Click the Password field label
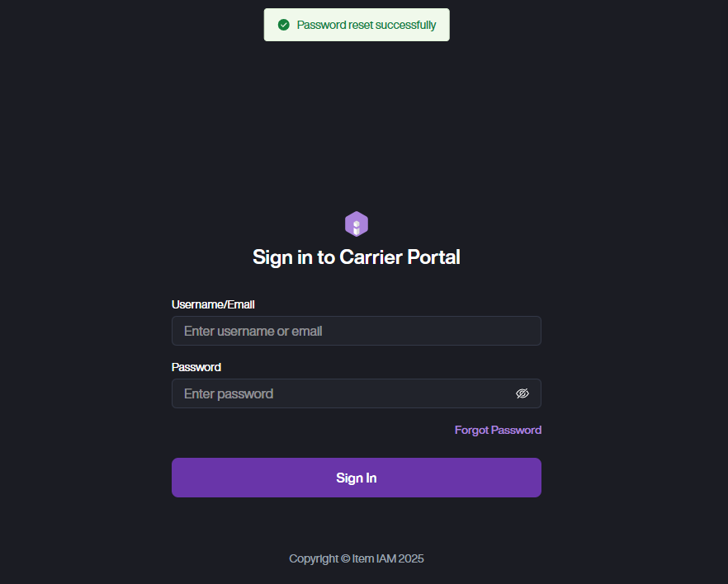 (196, 367)
